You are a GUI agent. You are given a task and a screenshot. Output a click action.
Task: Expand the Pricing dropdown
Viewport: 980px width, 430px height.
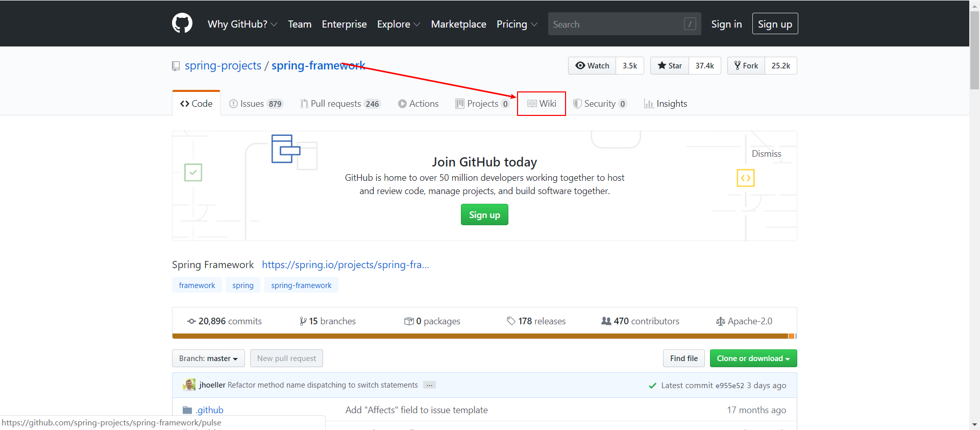pyautogui.click(x=517, y=24)
